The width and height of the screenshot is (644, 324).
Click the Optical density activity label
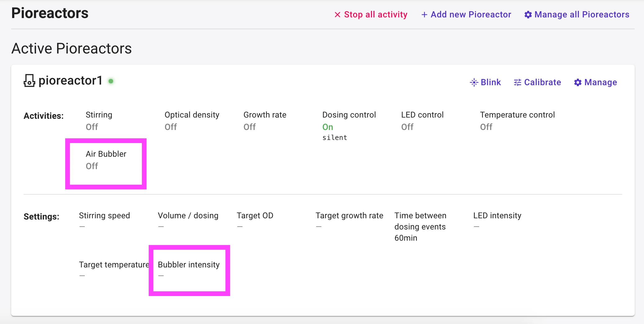click(x=192, y=115)
